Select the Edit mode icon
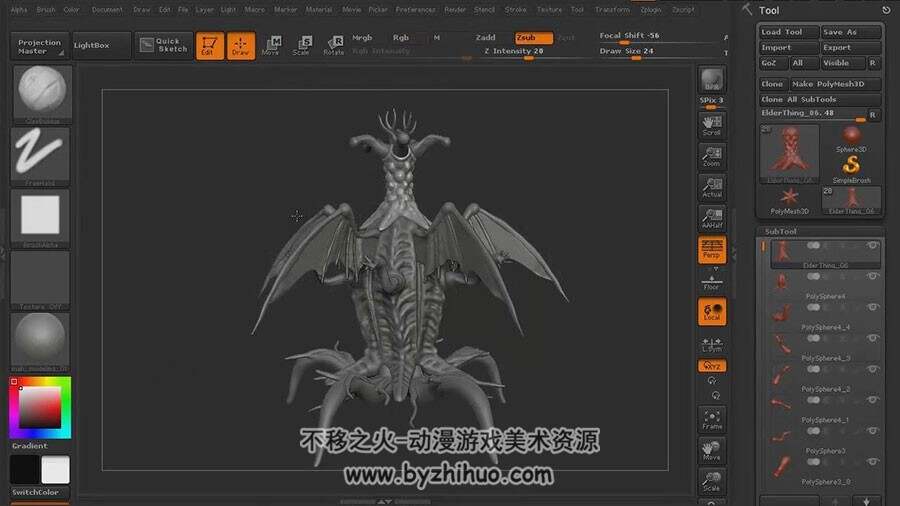This screenshot has height=506, width=900. (x=210, y=45)
